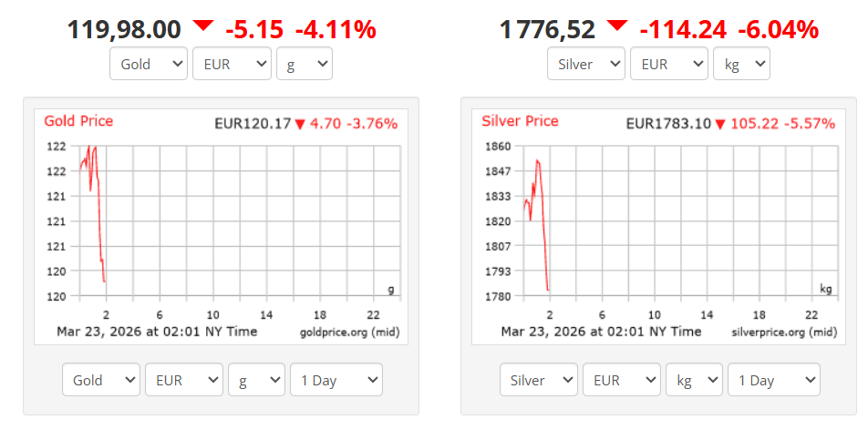
Task: Click the large red down arrow beside 1776,52
Action: pos(617,26)
